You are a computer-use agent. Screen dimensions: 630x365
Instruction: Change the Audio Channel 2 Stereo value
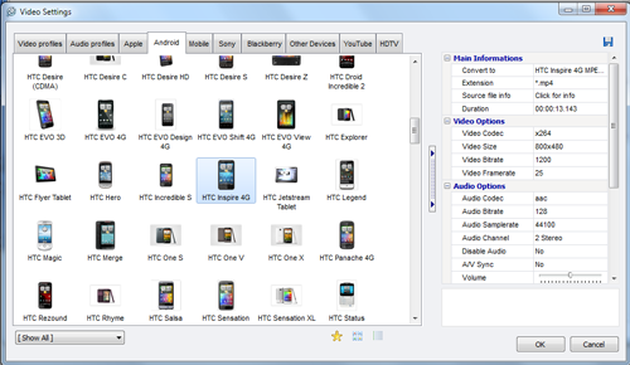click(x=570, y=238)
